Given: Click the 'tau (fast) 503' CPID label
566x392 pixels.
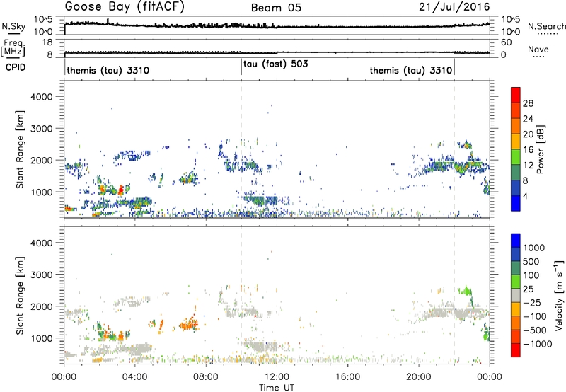Looking at the screenshot, I should (x=276, y=64).
